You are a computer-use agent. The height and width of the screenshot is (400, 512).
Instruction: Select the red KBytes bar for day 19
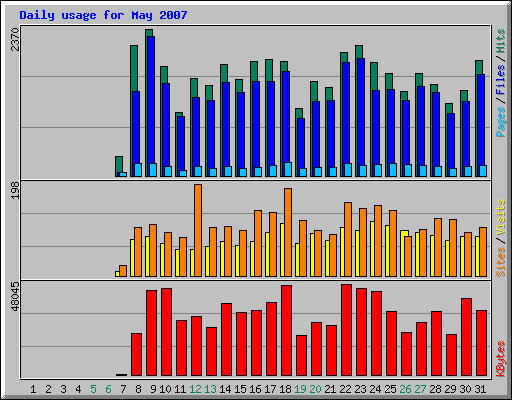point(301,355)
